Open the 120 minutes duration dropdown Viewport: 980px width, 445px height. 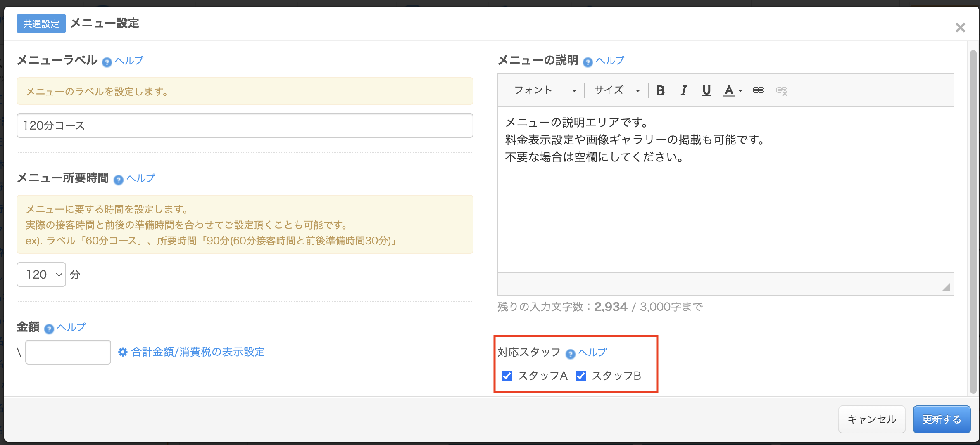(x=41, y=275)
